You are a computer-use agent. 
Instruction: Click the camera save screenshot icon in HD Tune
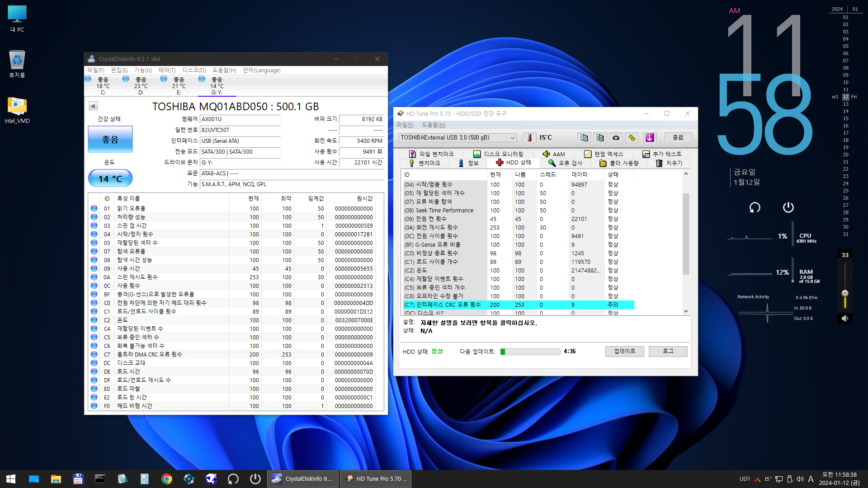coord(616,138)
